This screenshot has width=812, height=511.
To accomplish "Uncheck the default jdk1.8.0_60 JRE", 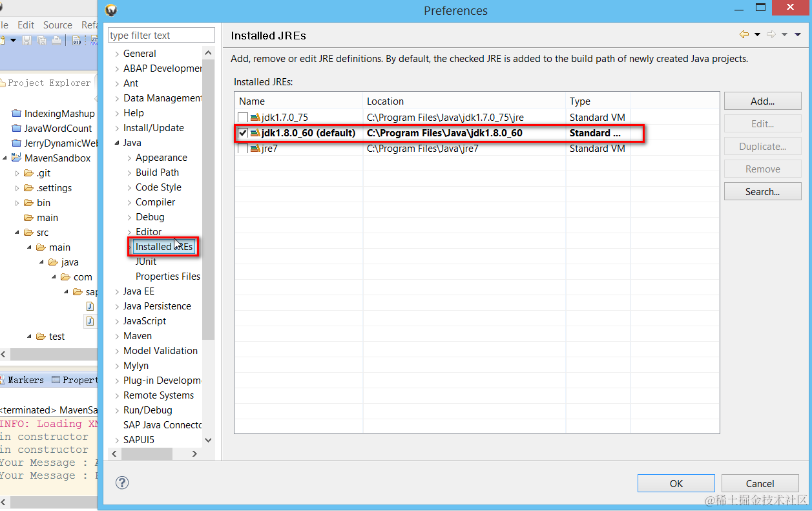I will 243,132.
